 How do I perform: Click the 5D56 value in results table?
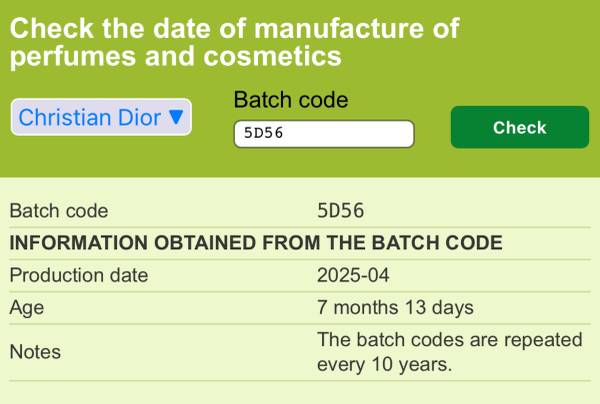[340, 211]
